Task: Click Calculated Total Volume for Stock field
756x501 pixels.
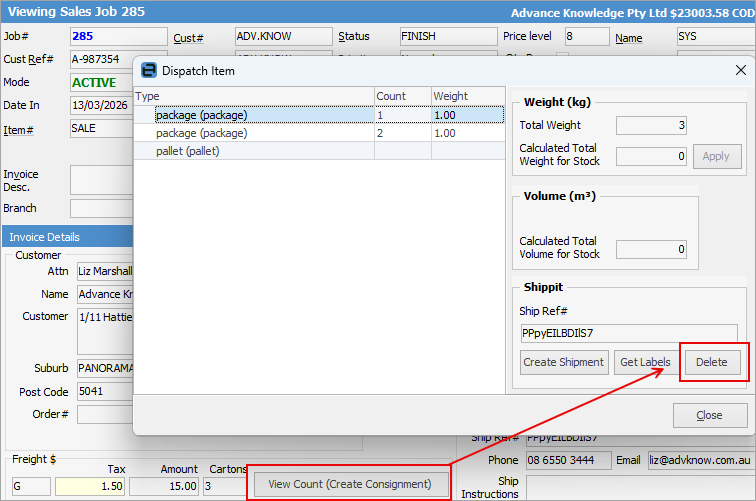Action: pos(651,249)
